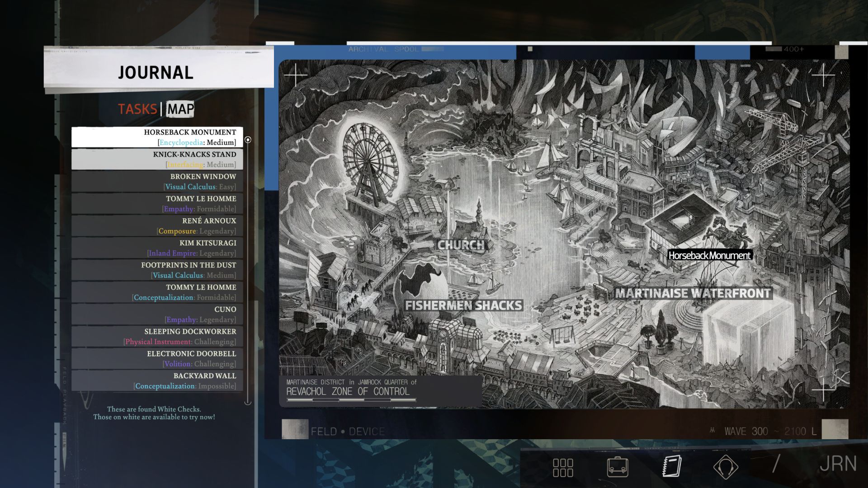The width and height of the screenshot is (868, 488).
Task: Switch to the MAP tab
Action: [180, 109]
